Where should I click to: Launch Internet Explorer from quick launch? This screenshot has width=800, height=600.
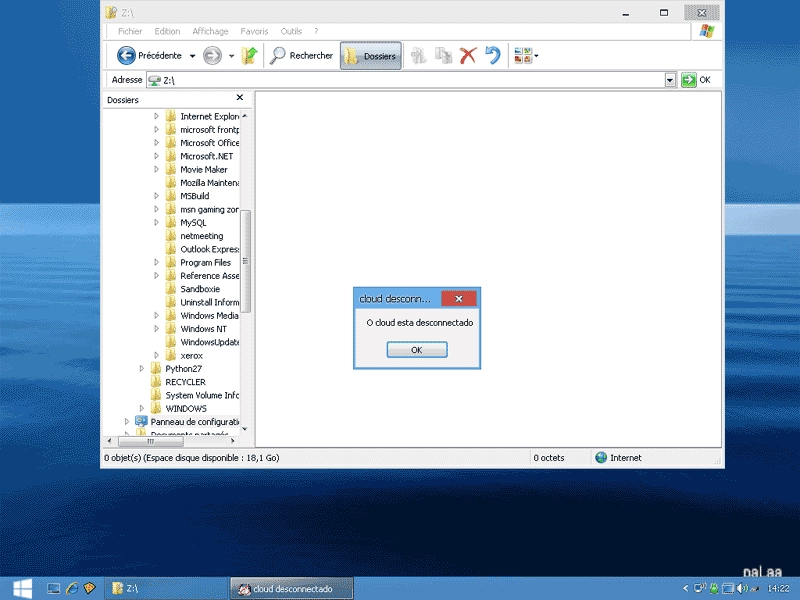tap(72, 589)
